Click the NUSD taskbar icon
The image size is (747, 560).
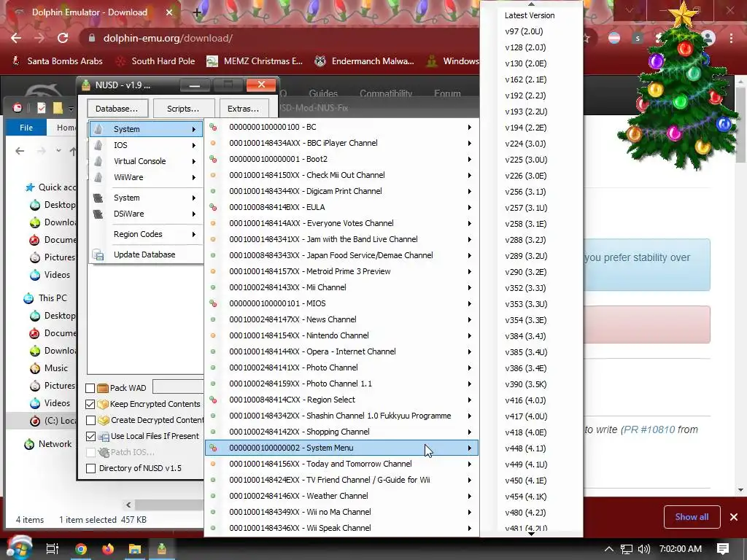pyautogui.click(x=162, y=549)
